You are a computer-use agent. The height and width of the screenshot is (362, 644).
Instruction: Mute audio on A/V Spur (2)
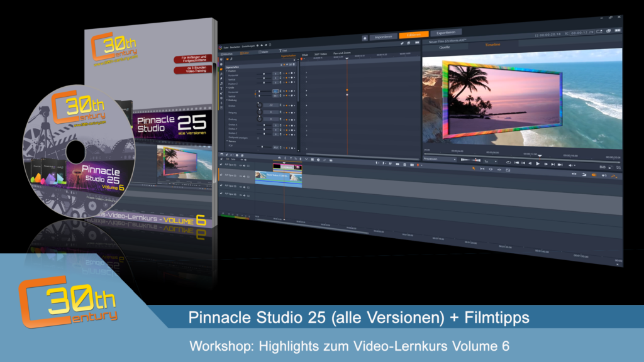click(245, 176)
